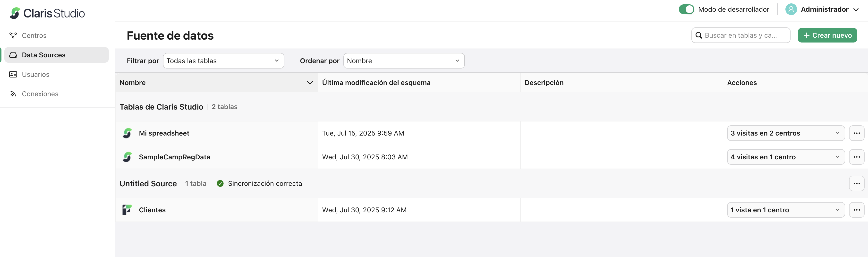This screenshot has width=868, height=257.
Task: Expand the 4 visitas en 1 centro dropdown
Action: point(785,157)
